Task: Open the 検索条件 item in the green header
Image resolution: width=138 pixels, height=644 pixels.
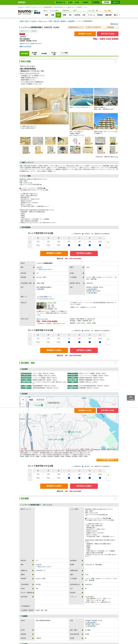Action: 85,2
